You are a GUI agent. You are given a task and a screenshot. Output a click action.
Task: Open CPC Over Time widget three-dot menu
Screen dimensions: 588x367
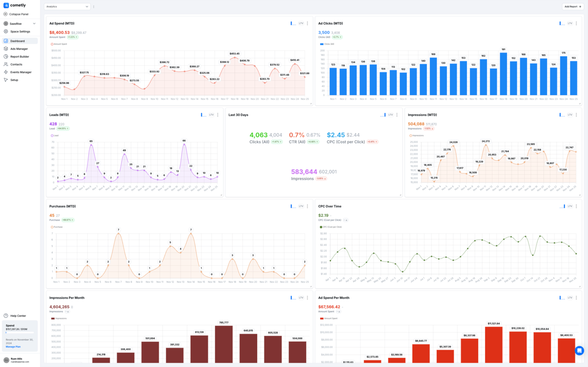pyautogui.click(x=576, y=206)
